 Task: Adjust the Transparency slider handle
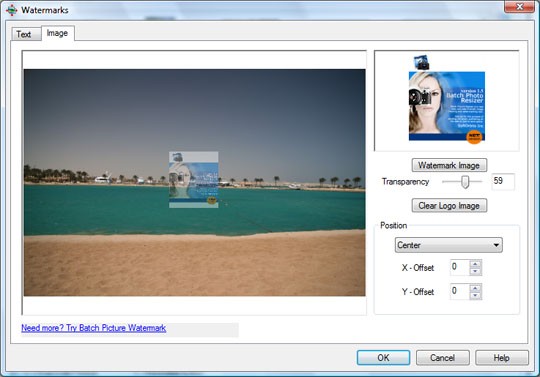(465, 182)
